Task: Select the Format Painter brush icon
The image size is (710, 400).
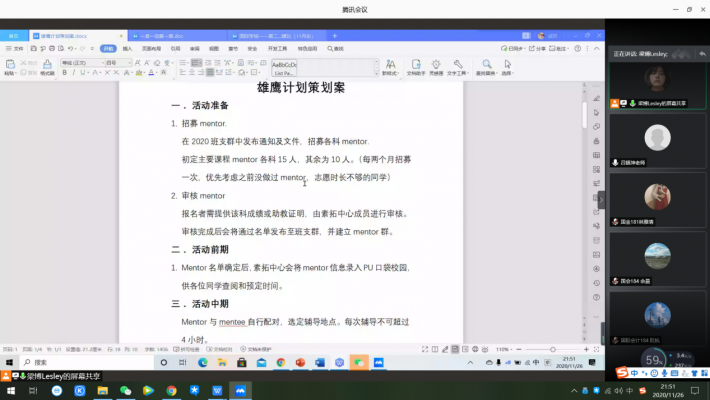Action: (x=47, y=66)
